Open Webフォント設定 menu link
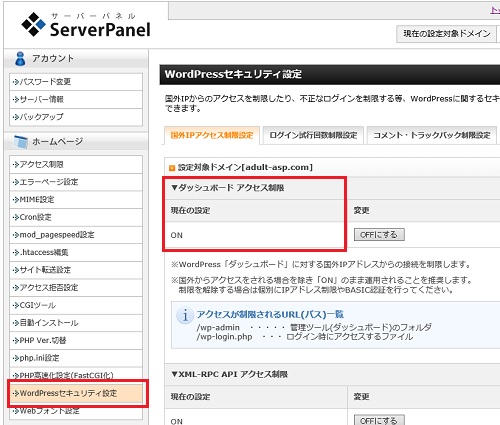The width and height of the screenshot is (500, 425). click(x=76, y=411)
